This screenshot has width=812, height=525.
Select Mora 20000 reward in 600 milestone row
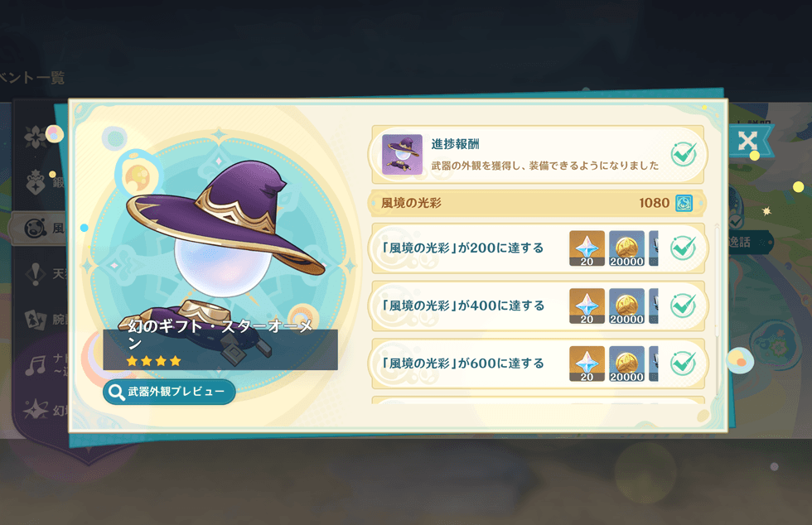[626, 364]
